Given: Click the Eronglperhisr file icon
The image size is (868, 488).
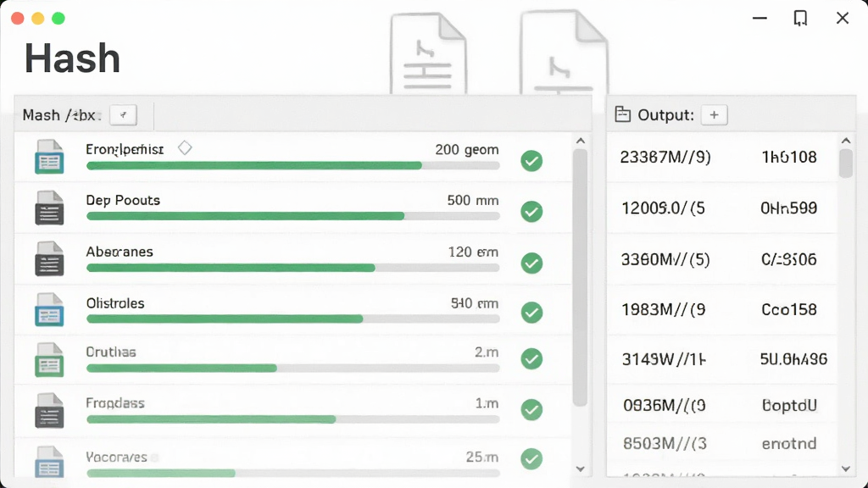Looking at the screenshot, I should pos(49,157).
